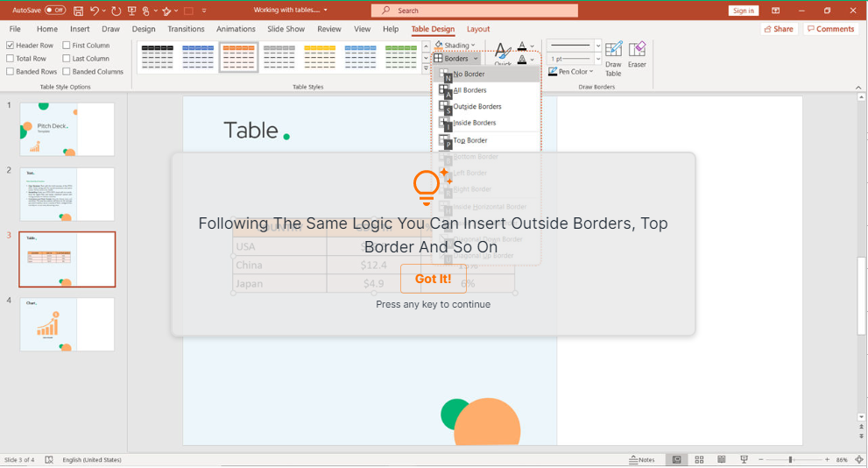The height and width of the screenshot is (468, 868).
Task: Click the zoom out minus icon
Action: (761, 460)
